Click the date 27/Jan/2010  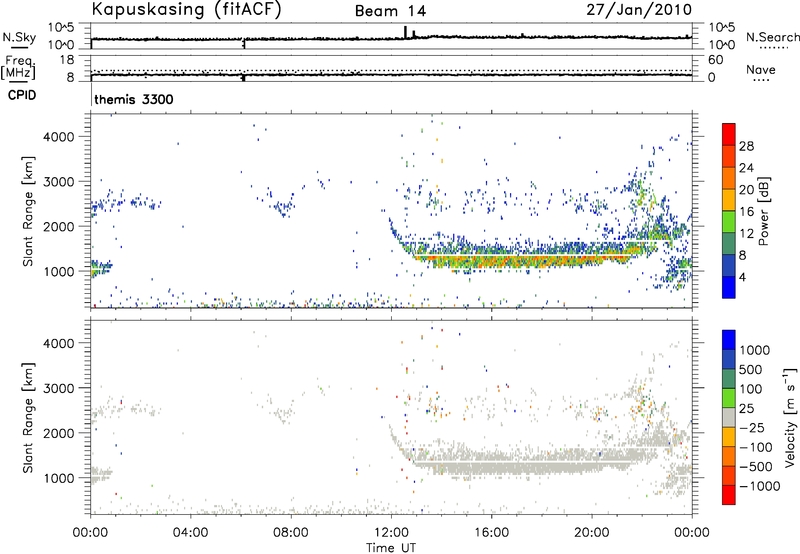click(639, 10)
